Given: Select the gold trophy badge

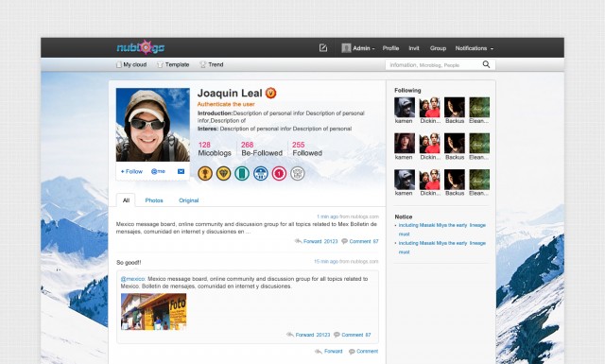Looking at the screenshot, I should pos(205,173).
